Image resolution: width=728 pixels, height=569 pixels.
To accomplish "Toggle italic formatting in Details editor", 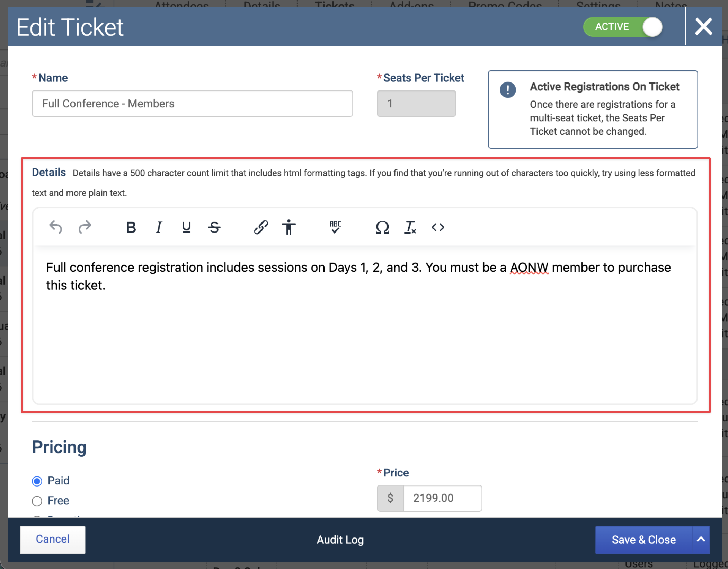I will [159, 227].
